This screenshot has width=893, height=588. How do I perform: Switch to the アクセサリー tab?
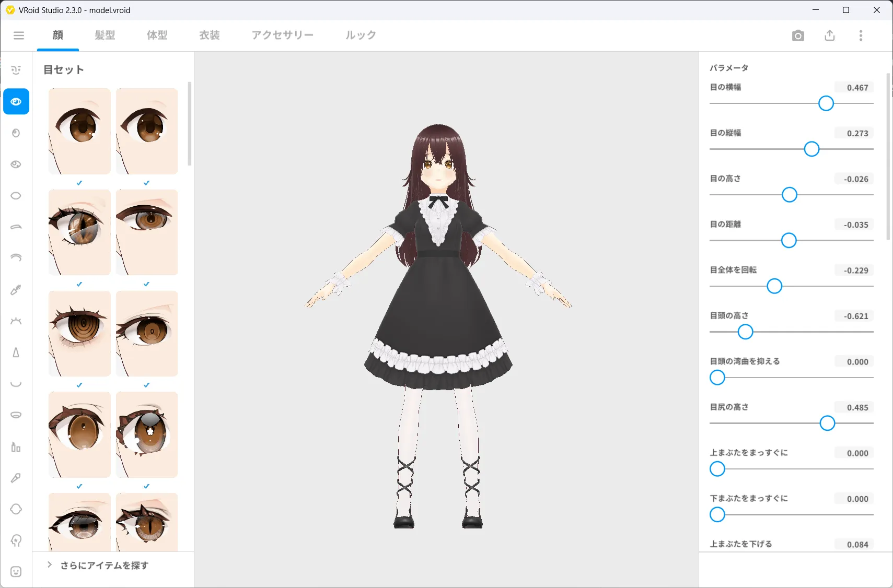pyautogui.click(x=283, y=35)
